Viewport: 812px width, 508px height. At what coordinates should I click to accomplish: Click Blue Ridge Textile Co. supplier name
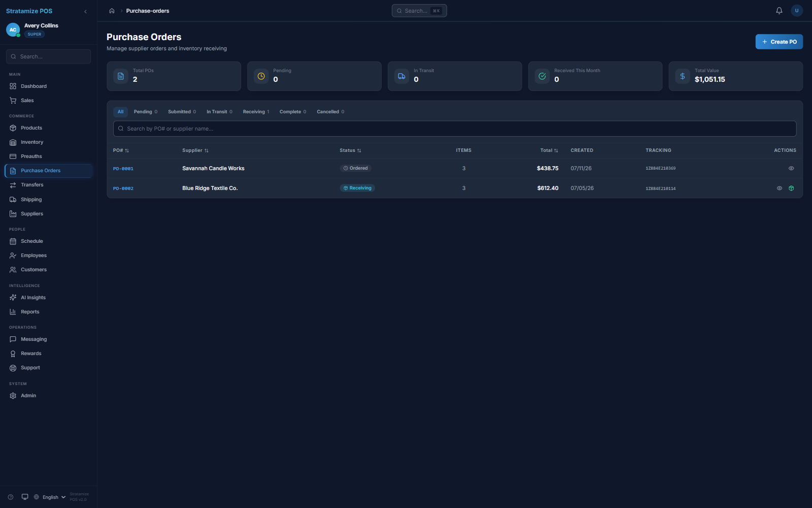210,188
